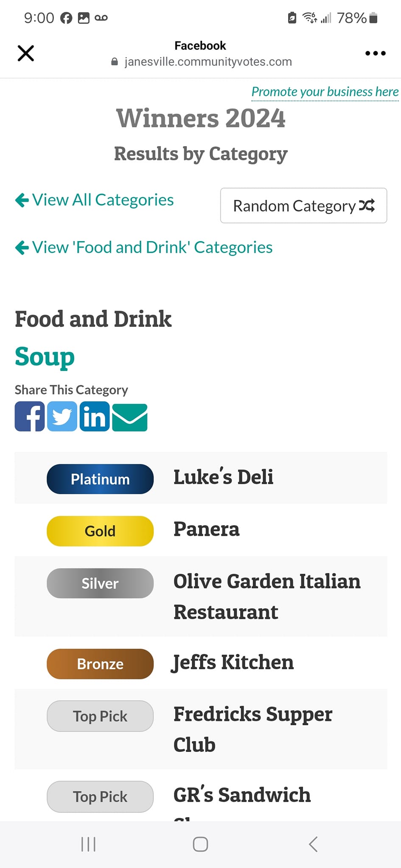401x868 pixels.
Task: Open the Jeffs Kitchen Bronze entry
Action: (x=233, y=662)
